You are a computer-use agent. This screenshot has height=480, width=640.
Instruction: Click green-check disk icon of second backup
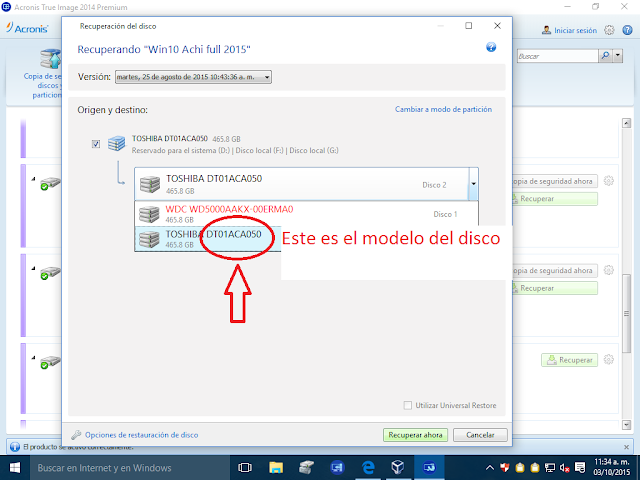point(50,273)
